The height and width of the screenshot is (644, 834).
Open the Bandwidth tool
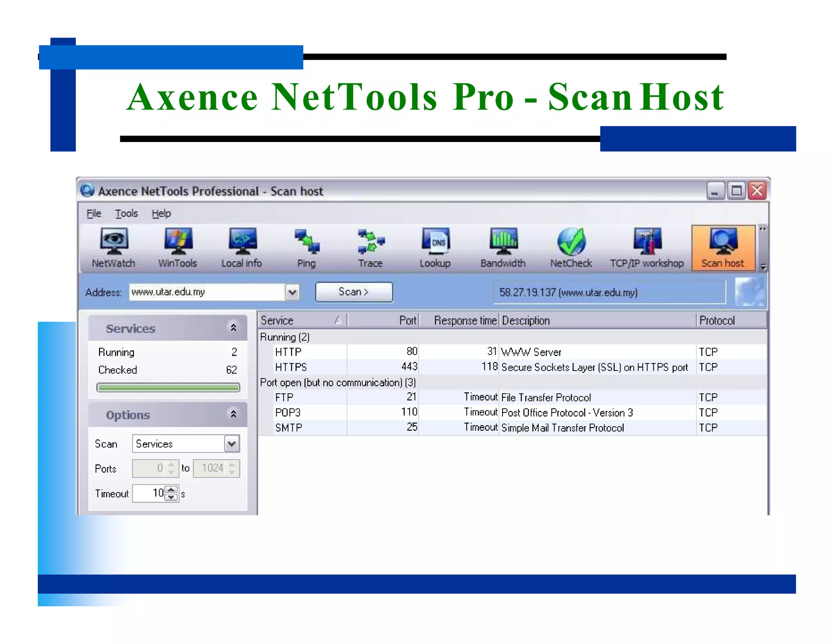pos(503,248)
